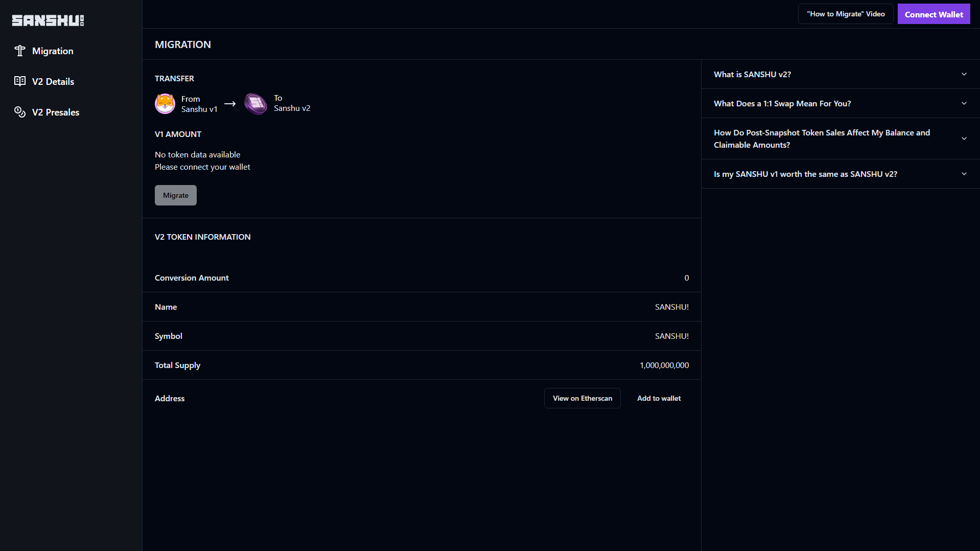Screen dimensions: 980x551
Task: Click the V2 Details book icon
Action: pos(20,81)
